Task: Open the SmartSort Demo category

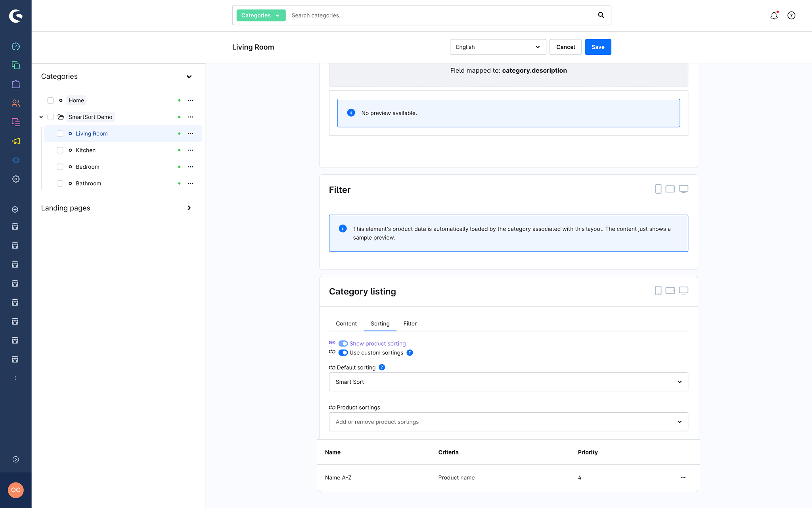Action: pos(90,117)
